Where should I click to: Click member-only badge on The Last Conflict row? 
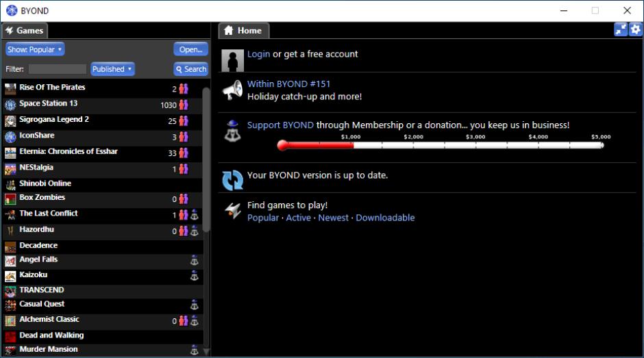(x=195, y=215)
